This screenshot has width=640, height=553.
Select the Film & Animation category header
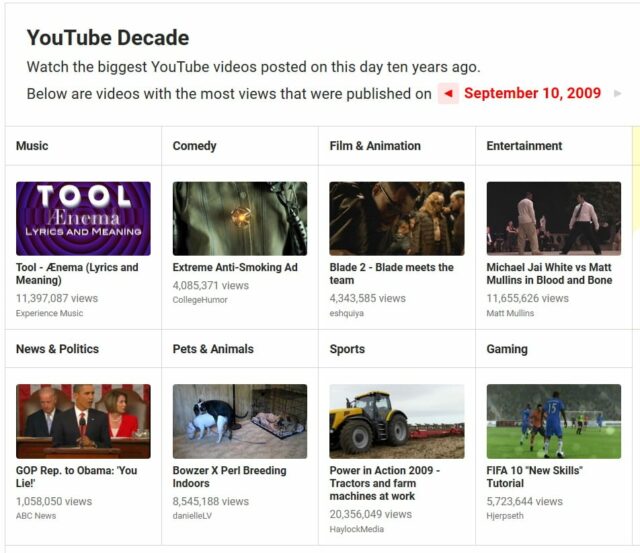point(375,146)
